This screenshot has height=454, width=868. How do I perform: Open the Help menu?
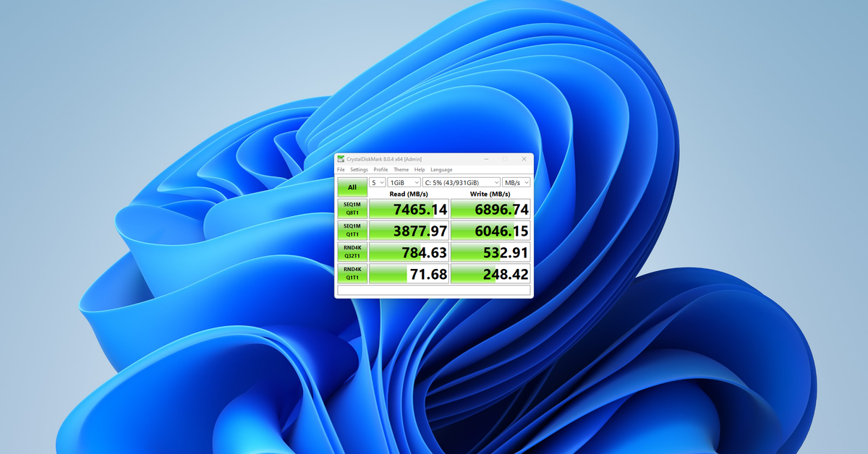pyautogui.click(x=420, y=170)
